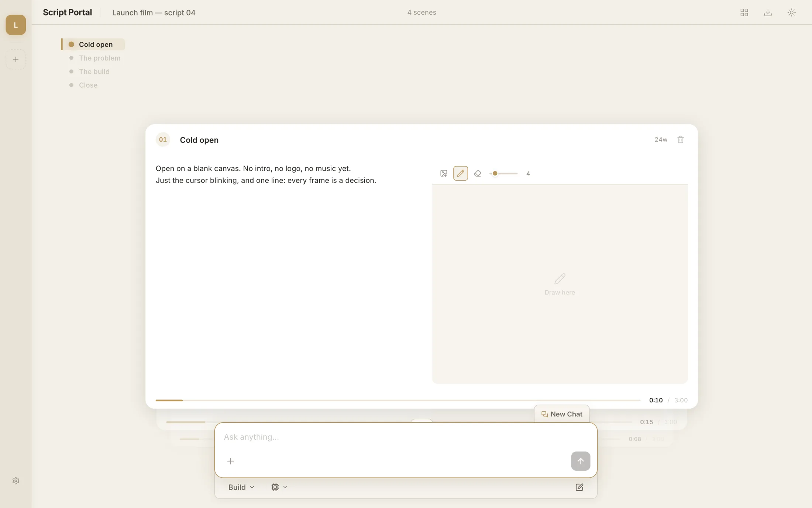Image resolution: width=812 pixels, height=508 pixels.
Task: Start a New Chat
Action: [x=561, y=414]
